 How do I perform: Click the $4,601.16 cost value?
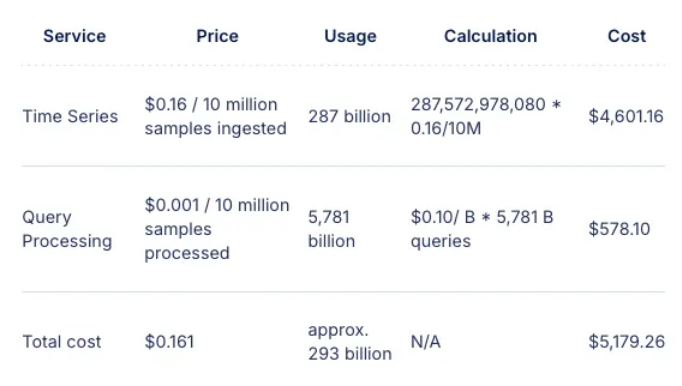[626, 116]
